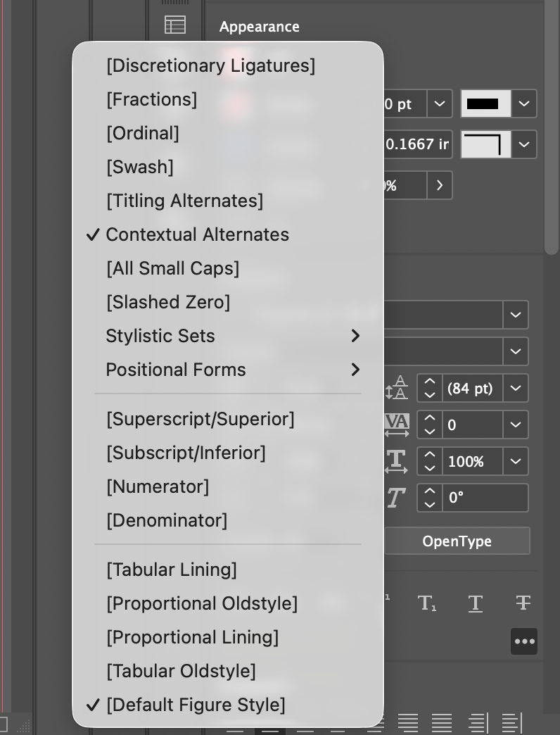
Task: Open the leading value dropdown showing (84 pt)
Action: [516, 388]
